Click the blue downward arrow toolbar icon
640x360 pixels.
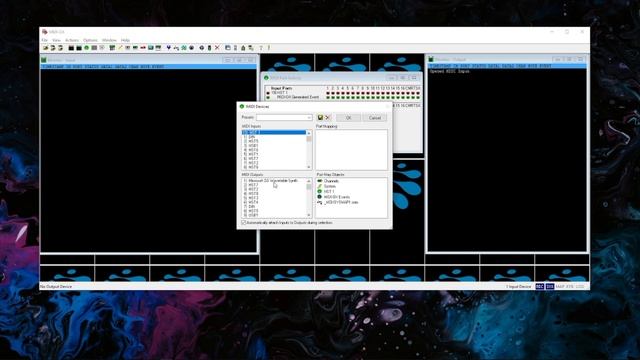(169, 48)
